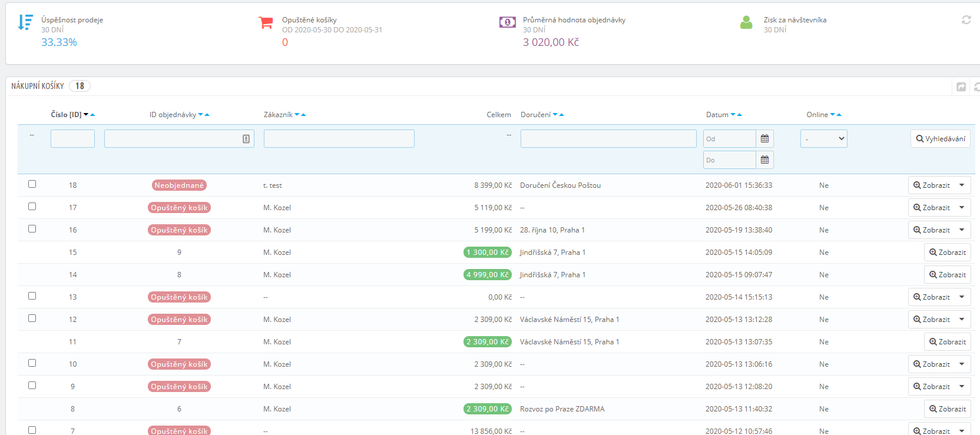Tick the checkbox for cart 18
Screen dimensions: 980x435
click(x=32, y=184)
